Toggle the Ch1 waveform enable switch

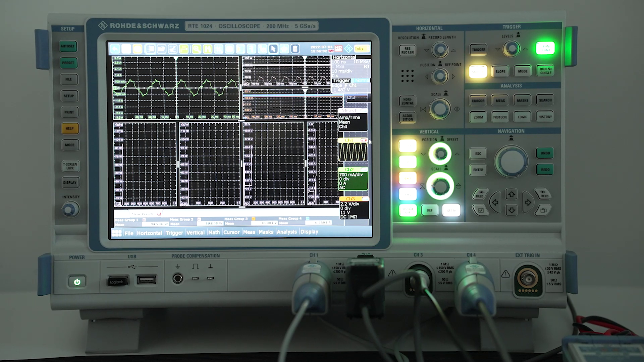pos(364,140)
